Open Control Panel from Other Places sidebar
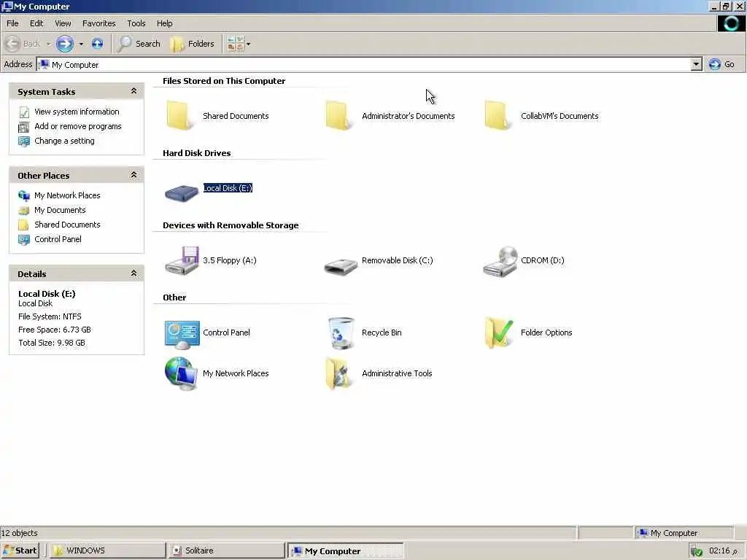The width and height of the screenshot is (747, 560). point(58,239)
